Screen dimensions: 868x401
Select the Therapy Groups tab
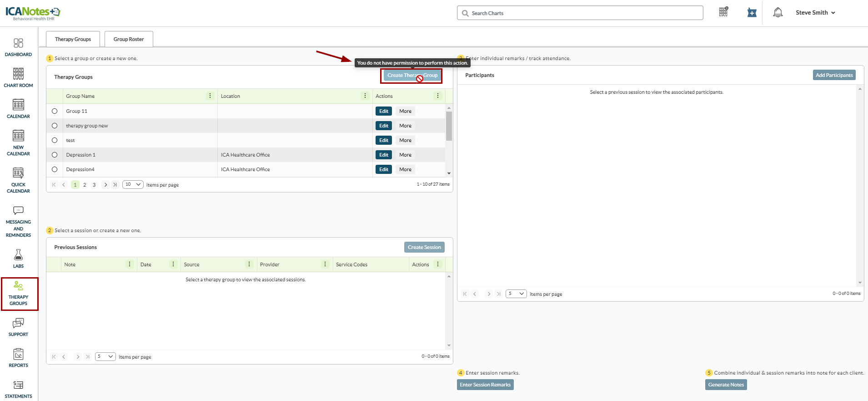tap(73, 39)
